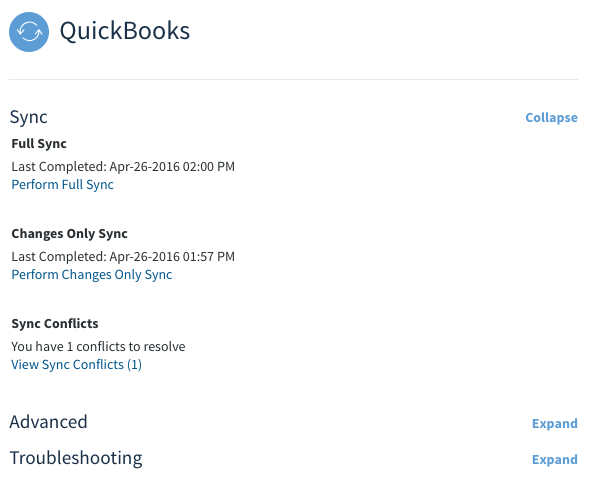
Task: Click 'Last Completed' label under Full Sync
Action: (x=59, y=167)
